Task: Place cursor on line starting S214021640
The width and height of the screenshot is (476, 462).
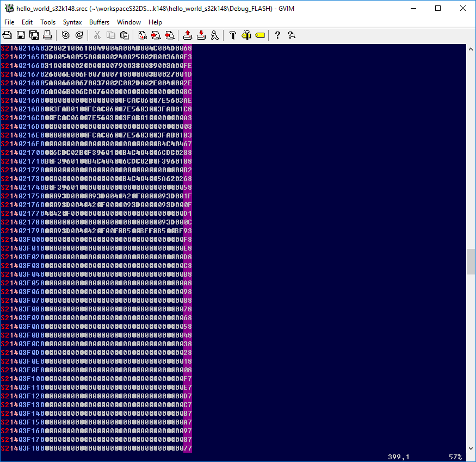Action: [x=96, y=48]
